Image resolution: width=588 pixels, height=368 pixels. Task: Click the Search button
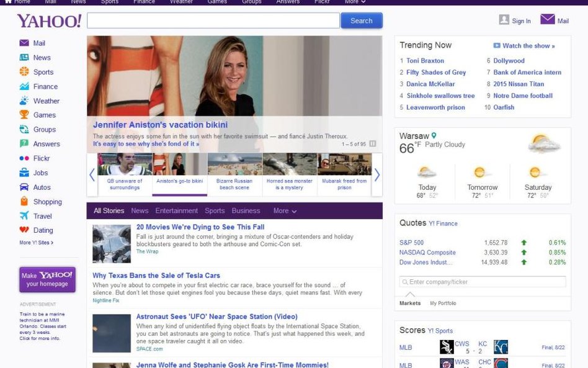[362, 20]
